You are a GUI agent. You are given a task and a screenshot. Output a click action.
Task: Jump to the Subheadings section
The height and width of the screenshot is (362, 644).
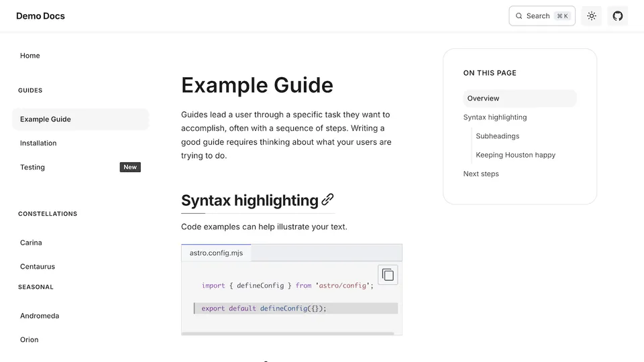498,136
